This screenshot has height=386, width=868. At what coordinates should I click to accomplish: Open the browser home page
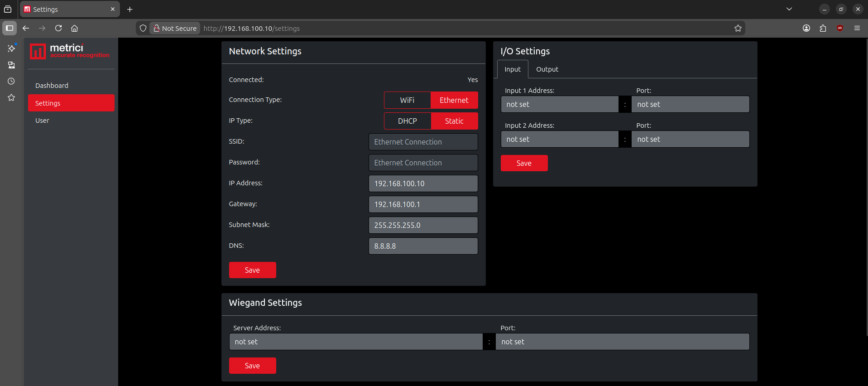pos(75,28)
